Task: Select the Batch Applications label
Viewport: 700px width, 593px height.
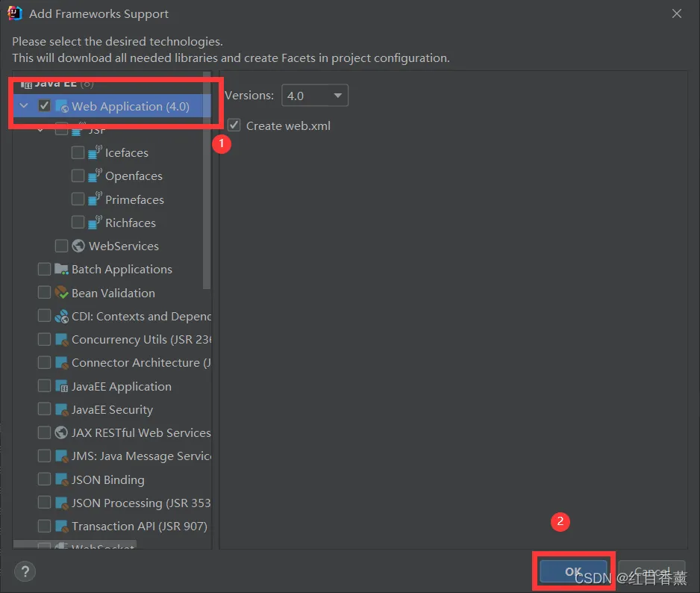Action: 122,270
